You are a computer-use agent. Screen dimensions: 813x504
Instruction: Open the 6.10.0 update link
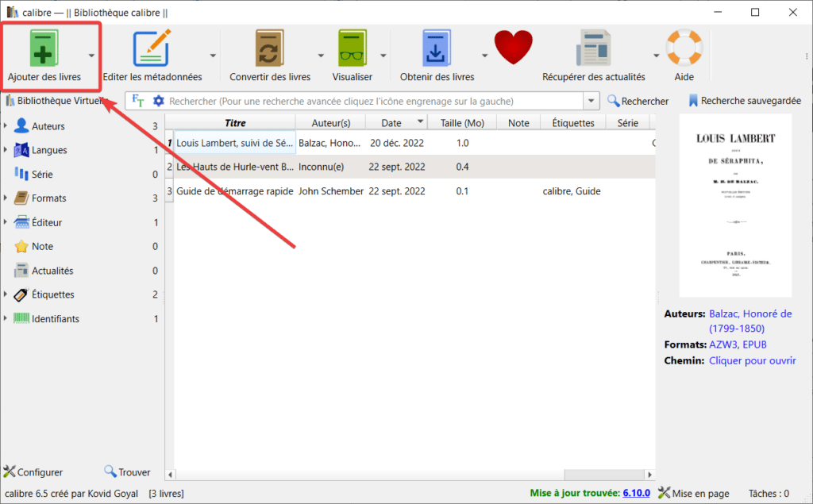636,493
